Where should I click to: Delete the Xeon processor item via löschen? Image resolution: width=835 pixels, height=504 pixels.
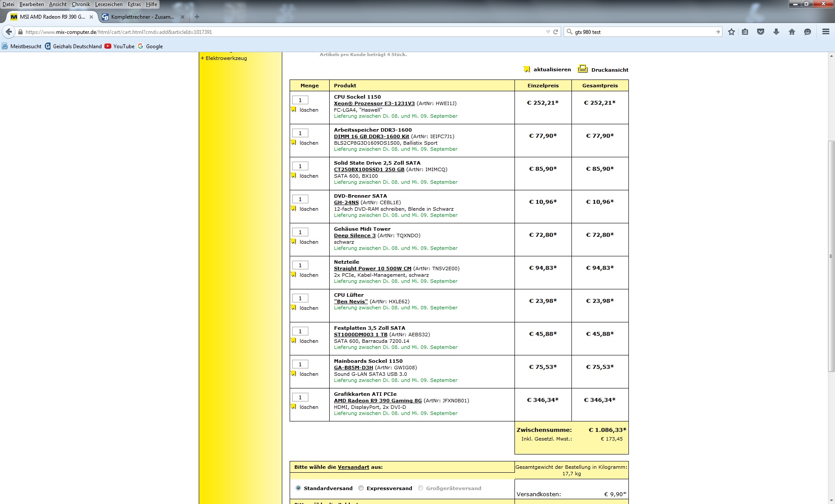[x=308, y=110]
